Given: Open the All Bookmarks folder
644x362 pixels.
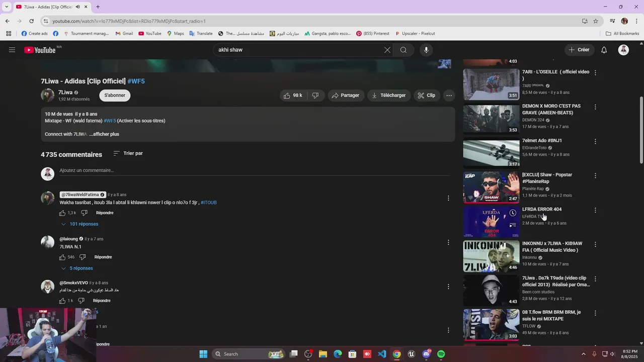Looking at the screenshot, I should (x=622, y=34).
